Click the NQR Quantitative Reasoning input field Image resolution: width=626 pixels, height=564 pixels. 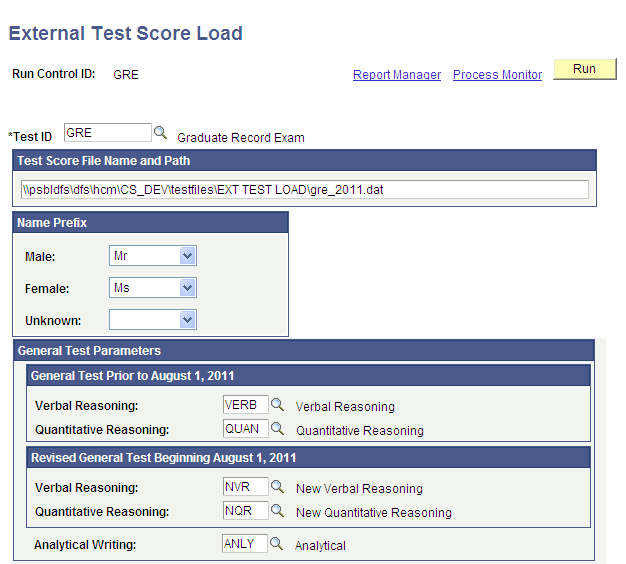[246, 511]
